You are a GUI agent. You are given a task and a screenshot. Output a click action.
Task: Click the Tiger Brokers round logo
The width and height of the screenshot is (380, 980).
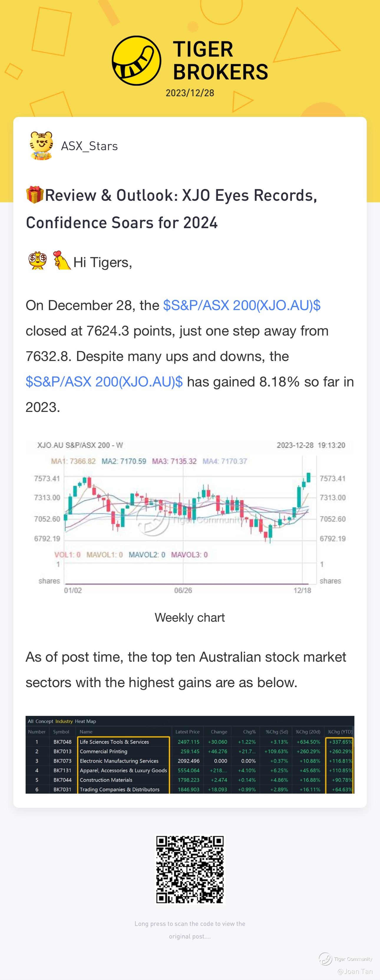136,60
